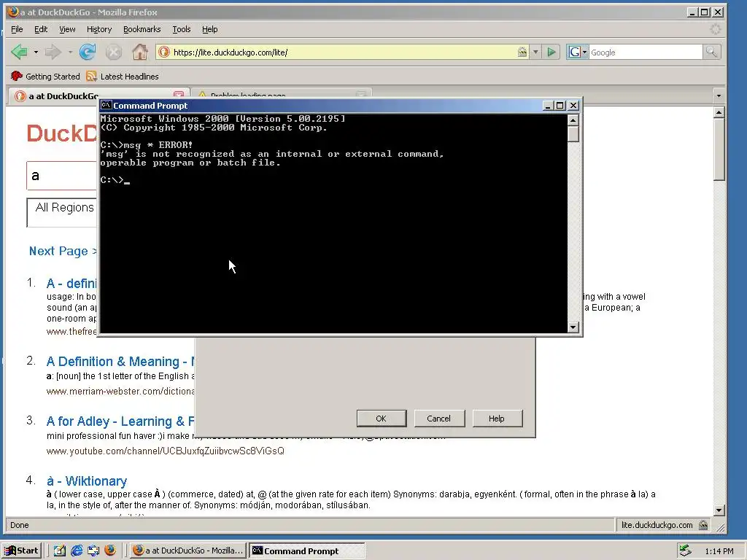Screen dimensions: 747x560
Task: Open the View menu
Action: (x=67, y=29)
